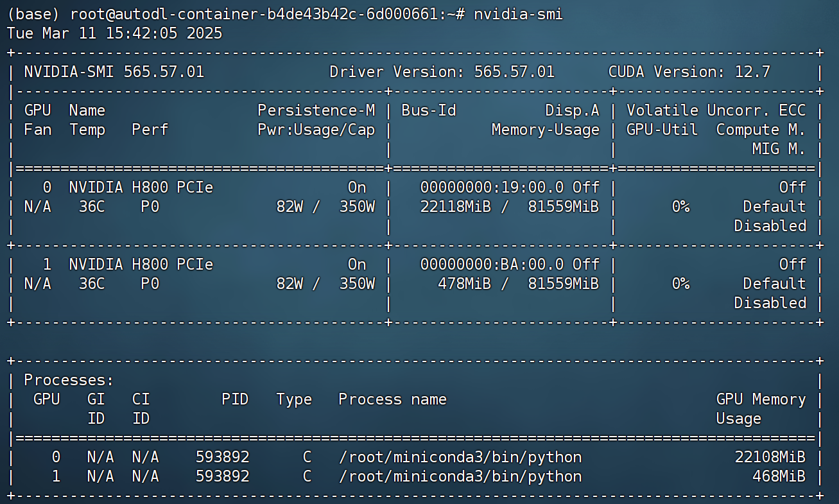This screenshot has height=504, width=839.
Task: Click the 'Persistence-M' column header
Action: click(316, 110)
